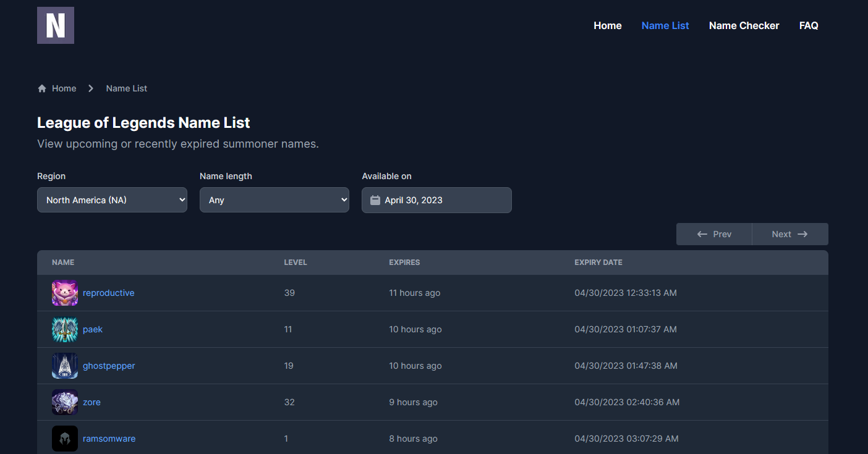The width and height of the screenshot is (868, 454).
Task: Click the League of Legends Name List heading
Action: coord(143,122)
